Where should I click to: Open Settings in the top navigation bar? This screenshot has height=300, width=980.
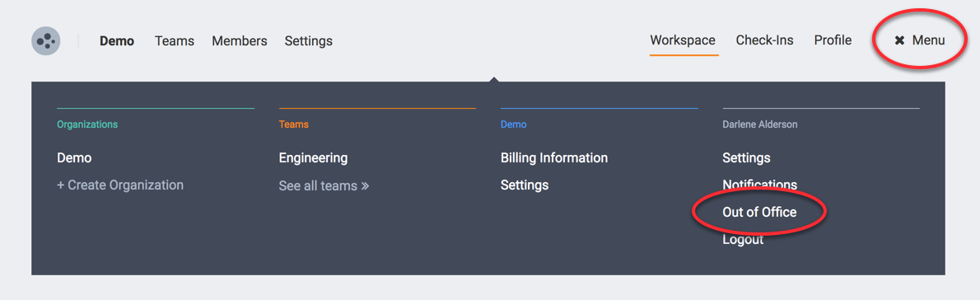click(x=309, y=40)
